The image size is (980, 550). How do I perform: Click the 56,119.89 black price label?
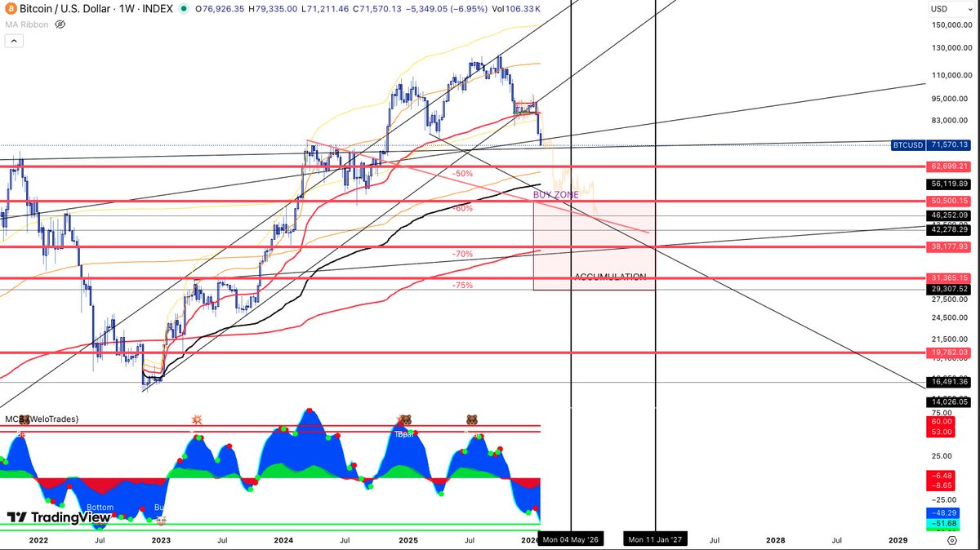tap(950, 184)
